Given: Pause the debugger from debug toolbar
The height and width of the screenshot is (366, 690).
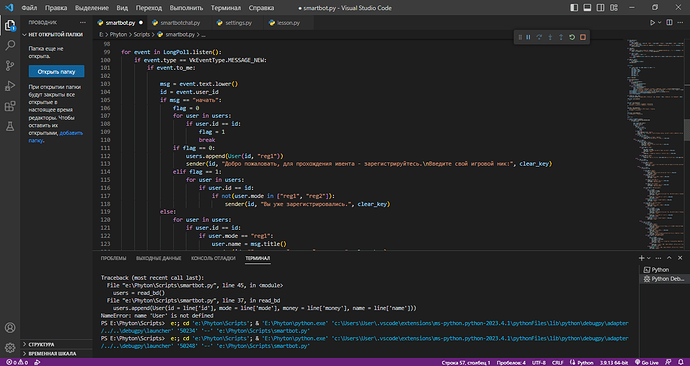Looking at the screenshot, I should click(x=528, y=37).
